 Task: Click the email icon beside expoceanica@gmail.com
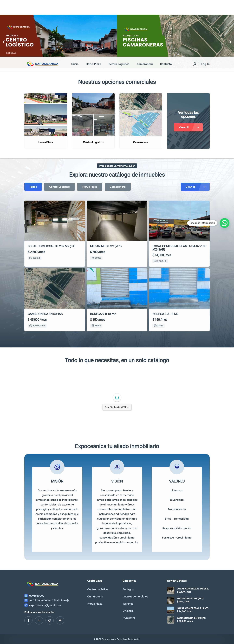pos(26,605)
